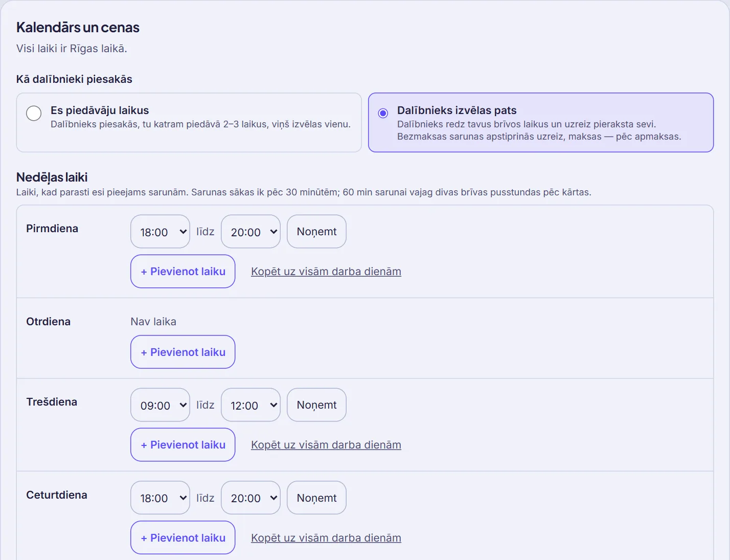Copy Trešdiena times to all workdays
Image resolution: width=730 pixels, height=560 pixels.
326,445
